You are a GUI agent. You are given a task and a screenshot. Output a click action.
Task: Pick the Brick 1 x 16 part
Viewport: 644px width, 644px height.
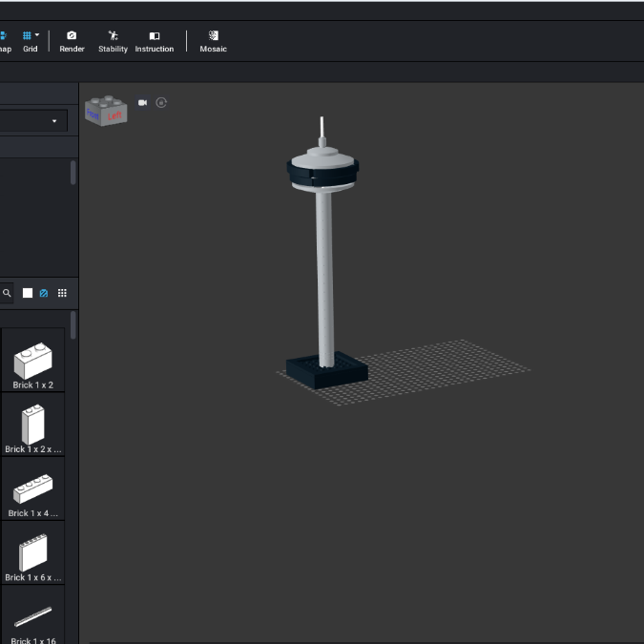pos(32,616)
